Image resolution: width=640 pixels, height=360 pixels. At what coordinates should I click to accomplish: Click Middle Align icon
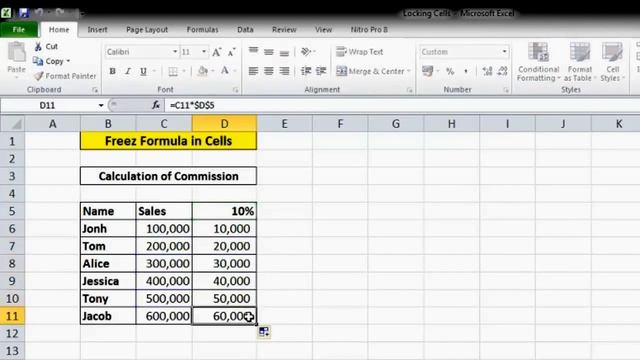pyautogui.click(x=269, y=52)
